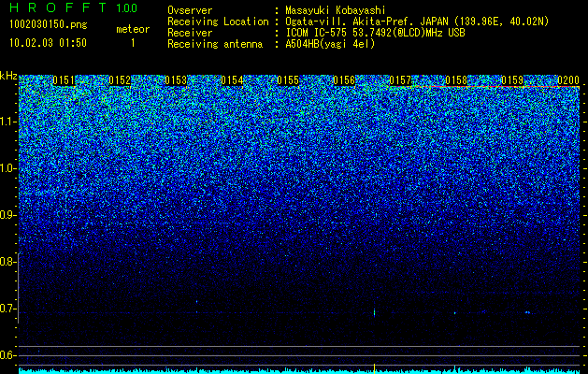Select the file name 1002030150.png

[x=49, y=25]
